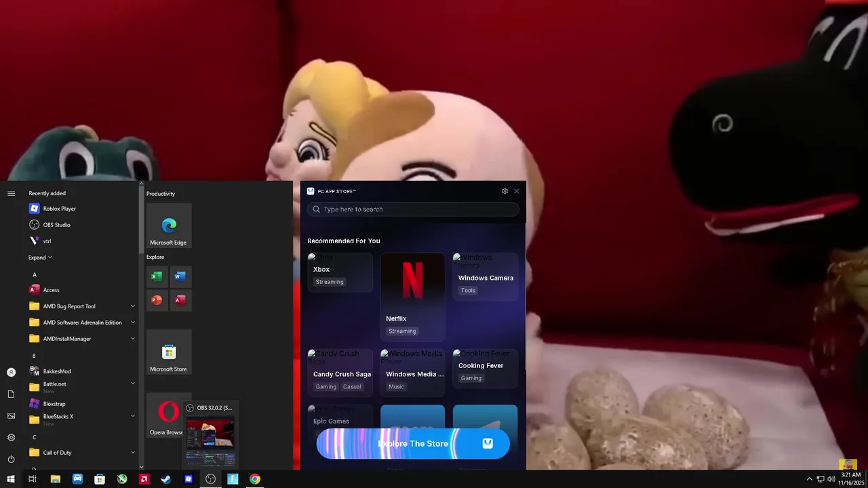Open Pictures from the Start sidebar

coord(11,415)
